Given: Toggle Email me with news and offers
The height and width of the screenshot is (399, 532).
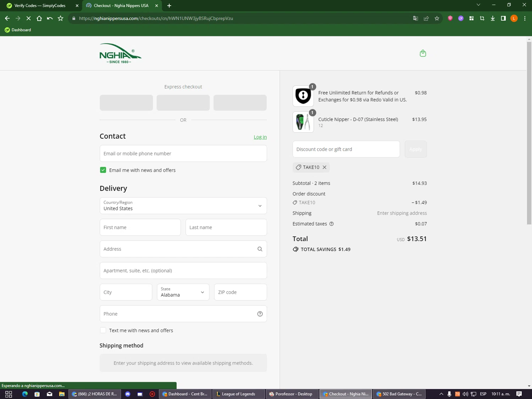Looking at the screenshot, I should (103, 170).
